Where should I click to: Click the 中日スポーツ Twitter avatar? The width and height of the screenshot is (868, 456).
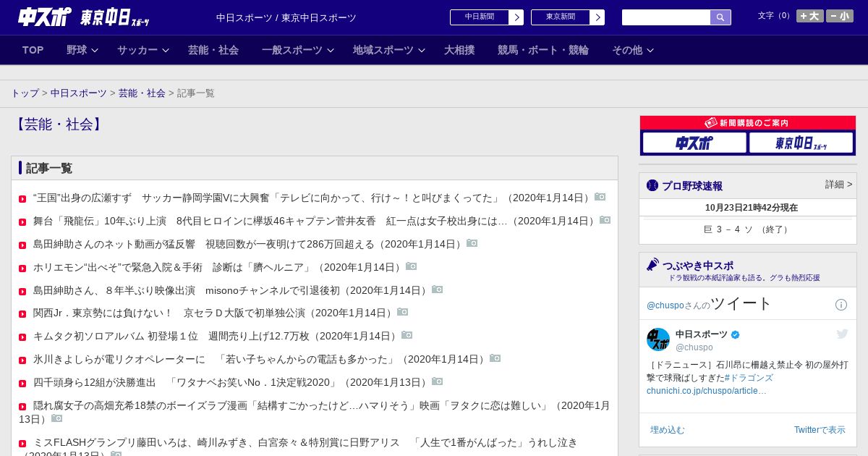pyautogui.click(x=658, y=339)
